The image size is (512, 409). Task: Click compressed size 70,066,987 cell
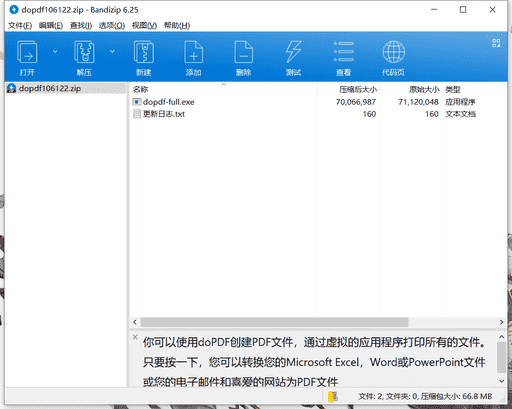pos(356,102)
